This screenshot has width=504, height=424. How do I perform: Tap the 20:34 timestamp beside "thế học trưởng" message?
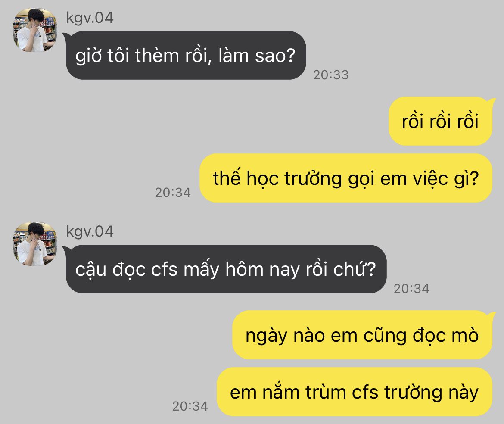pyautogui.click(x=173, y=193)
